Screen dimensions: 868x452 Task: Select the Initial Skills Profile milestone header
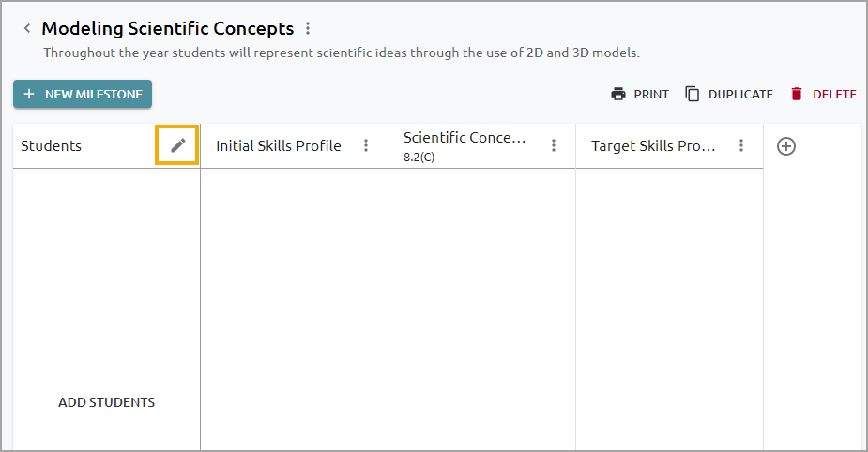[279, 146]
